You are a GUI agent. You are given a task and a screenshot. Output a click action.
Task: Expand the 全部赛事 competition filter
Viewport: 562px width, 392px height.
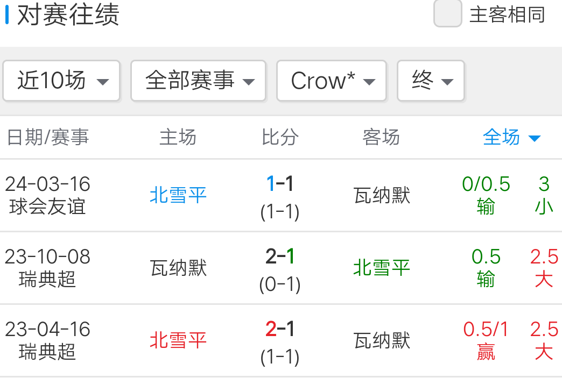coord(198,81)
